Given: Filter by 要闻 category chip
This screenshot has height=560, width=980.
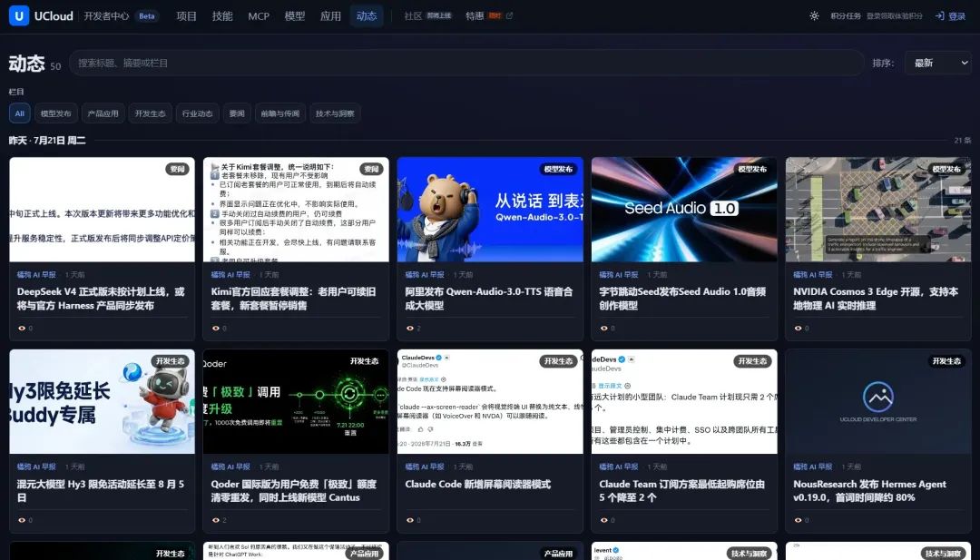Looking at the screenshot, I should click(x=237, y=113).
